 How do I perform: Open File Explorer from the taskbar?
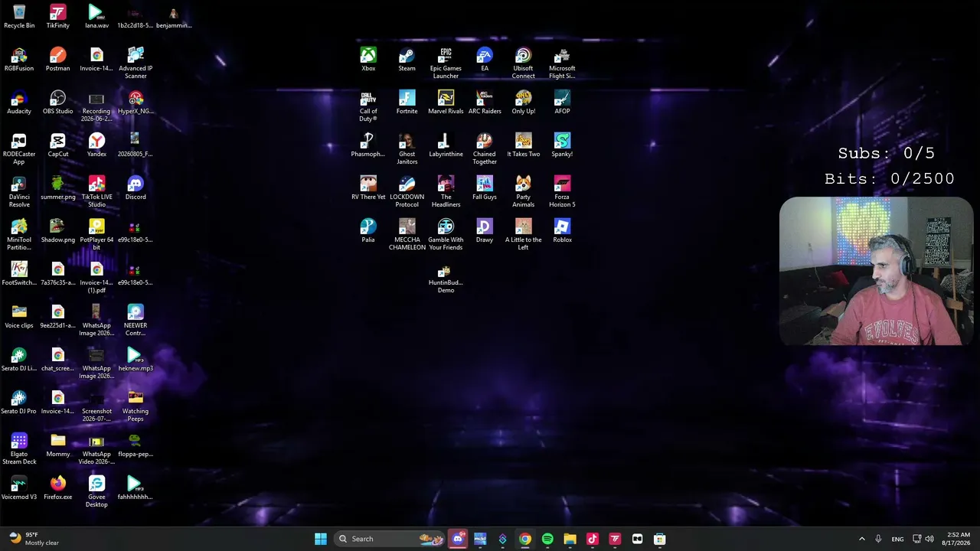[570, 539]
